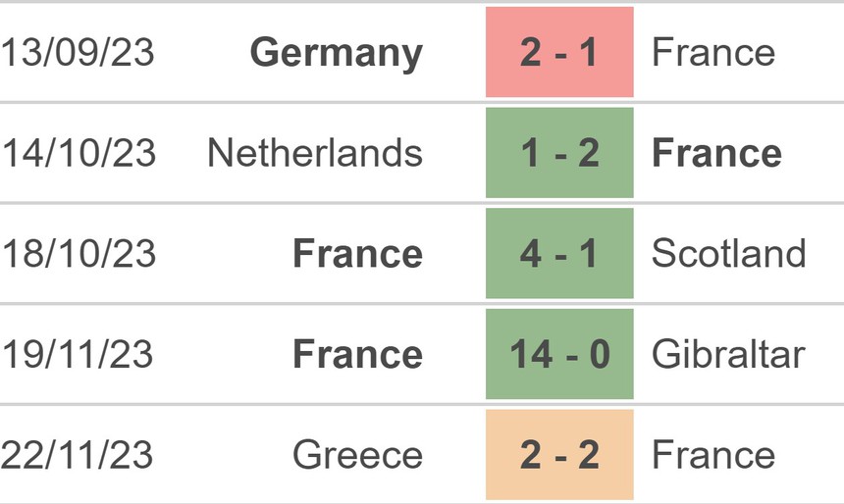Screen dimensions: 844x504
Task: Select France in the Greece match row
Action: point(712,455)
